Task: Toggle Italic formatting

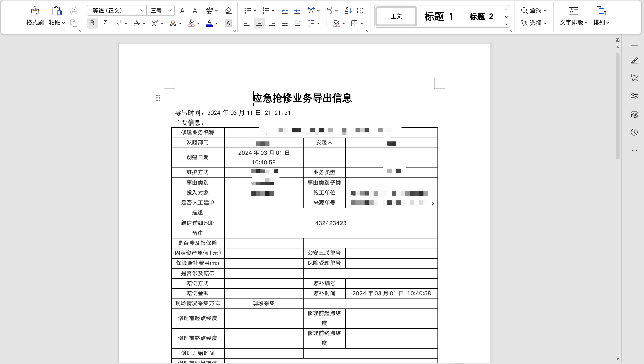Action: (x=105, y=23)
